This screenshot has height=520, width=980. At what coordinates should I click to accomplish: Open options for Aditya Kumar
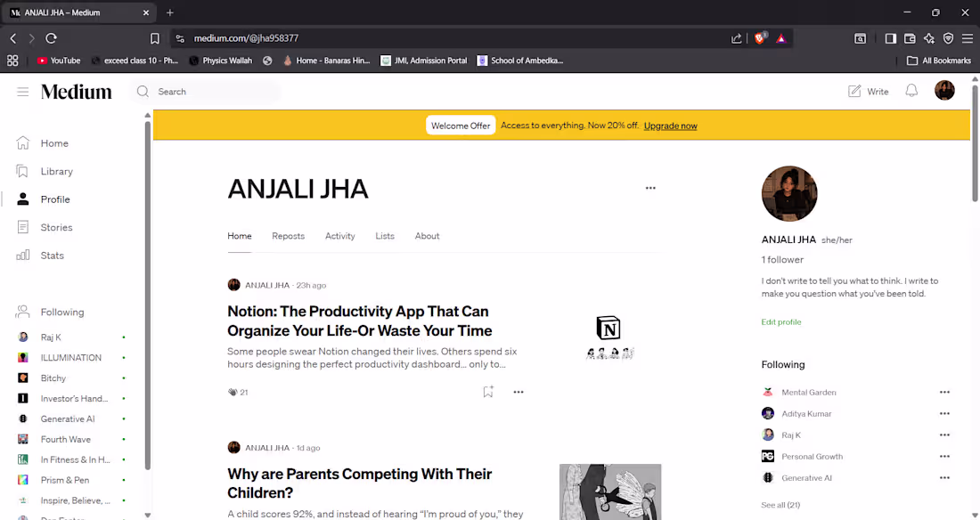pos(944,413)
